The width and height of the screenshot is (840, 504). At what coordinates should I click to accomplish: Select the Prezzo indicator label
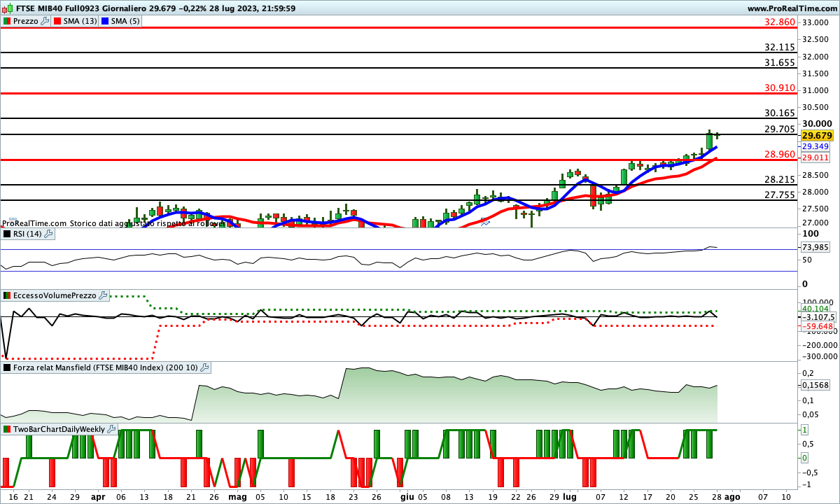pyautogui.click(x=26, y=21)
